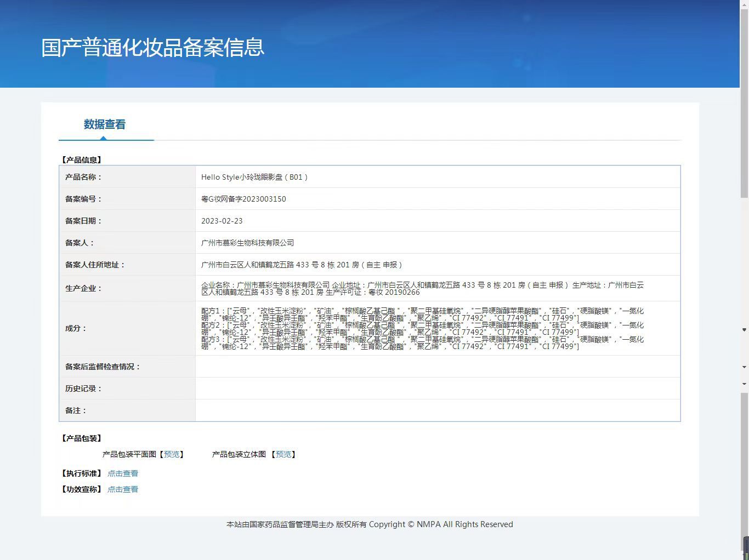Click the scrollbar up arrow at top

pyautogui.click(x=745, y=3)
